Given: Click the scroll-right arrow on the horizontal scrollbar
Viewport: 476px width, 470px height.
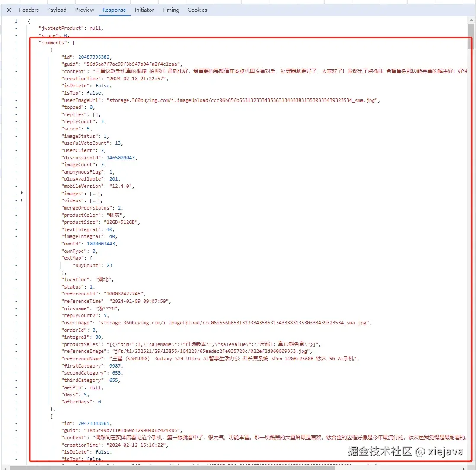Looking at the screenshot, I should [x=463, y=467].
